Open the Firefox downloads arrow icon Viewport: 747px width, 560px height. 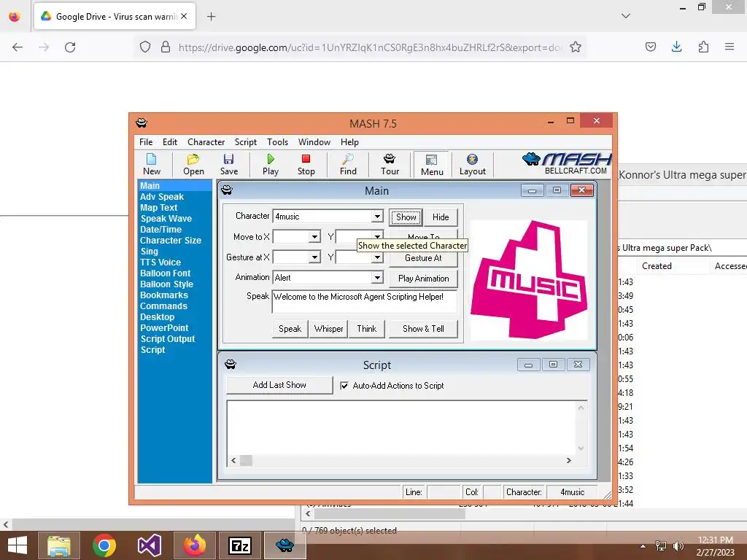click(x=676, y=47)
